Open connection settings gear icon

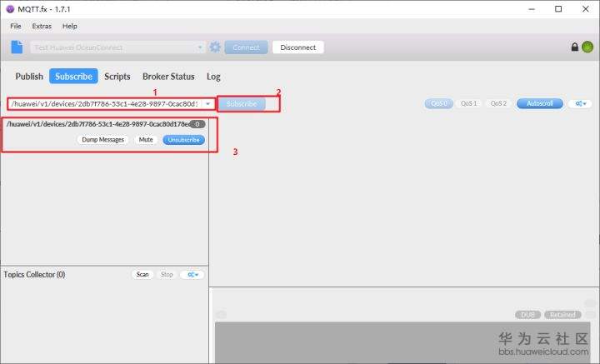tap(215, 47)
